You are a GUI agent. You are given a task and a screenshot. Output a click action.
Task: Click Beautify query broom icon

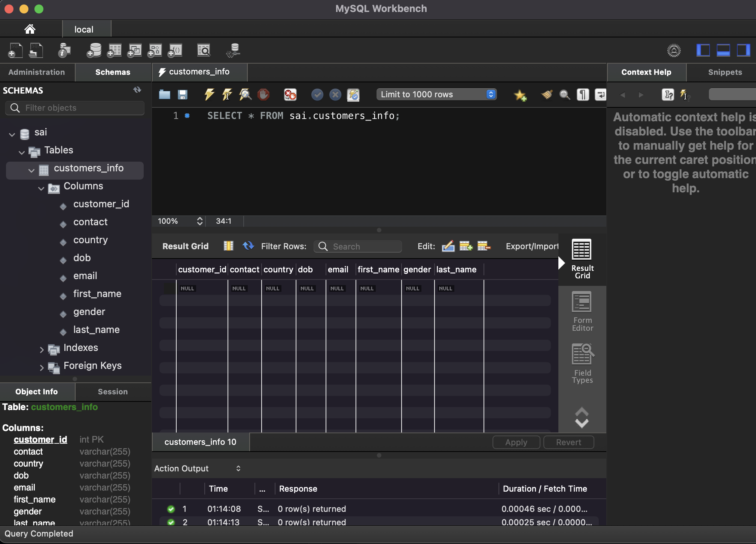pos(547,95)
